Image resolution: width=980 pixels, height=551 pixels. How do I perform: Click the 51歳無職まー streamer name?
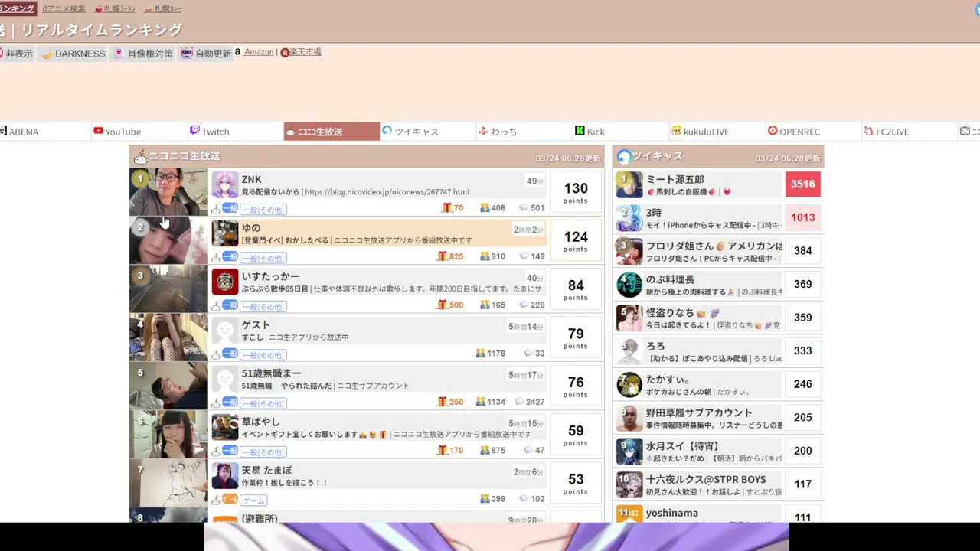coord(272,373)
